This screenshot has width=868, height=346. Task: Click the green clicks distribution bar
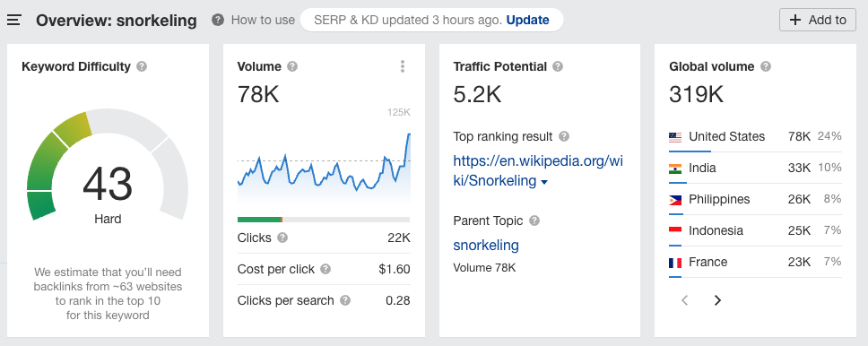(260, 220)
